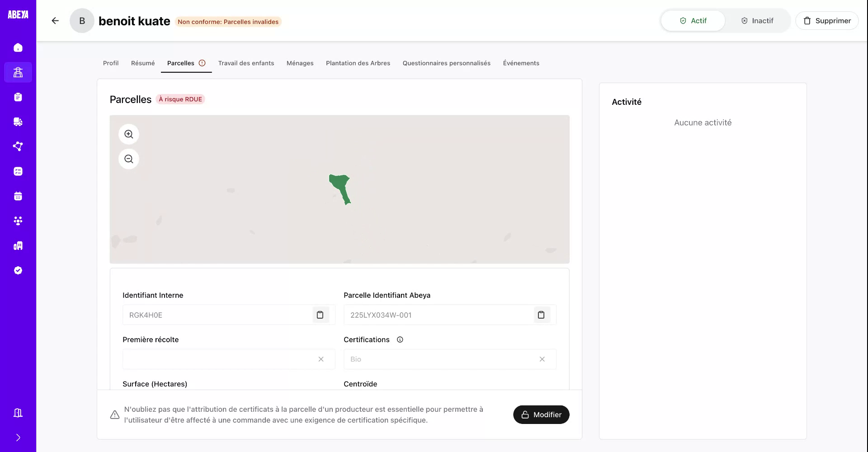Open the calendar icon in the sidebar
868x452 pixels.
18,196
